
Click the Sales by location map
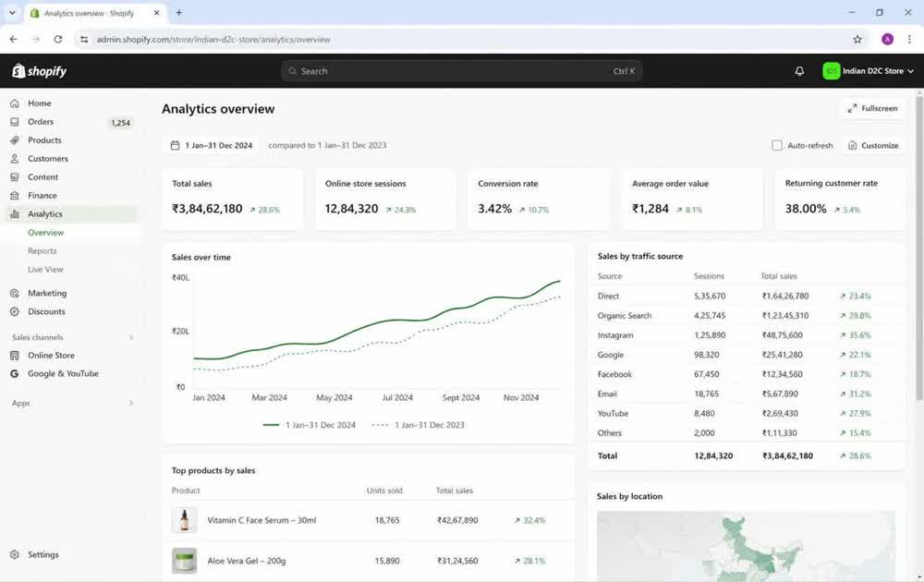(x=746, y=545)
